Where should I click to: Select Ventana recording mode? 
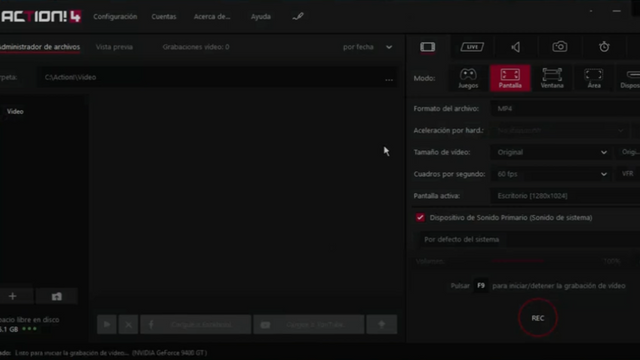click(x=552, y=78)
